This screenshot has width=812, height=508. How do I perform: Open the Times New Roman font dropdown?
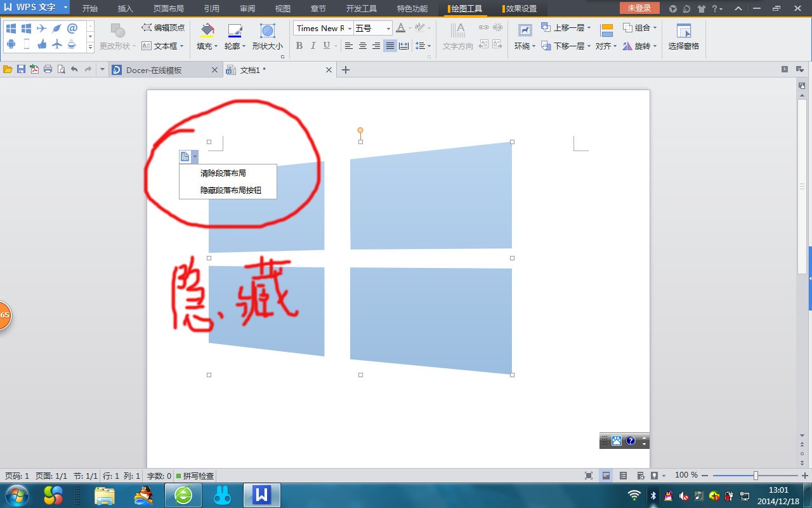tap(349, 28)
